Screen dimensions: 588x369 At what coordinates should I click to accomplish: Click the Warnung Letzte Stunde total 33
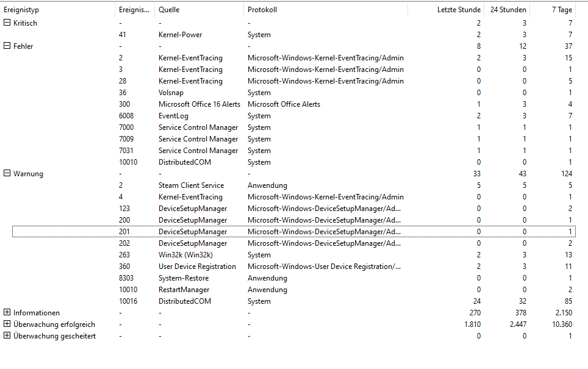(x=476, y=174)
